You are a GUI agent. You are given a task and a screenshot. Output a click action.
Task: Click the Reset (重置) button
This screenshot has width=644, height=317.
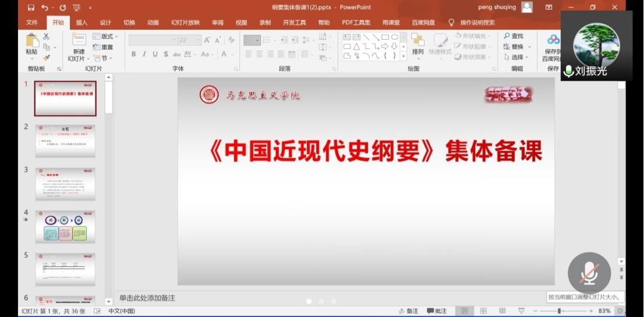tap(104, 47)
